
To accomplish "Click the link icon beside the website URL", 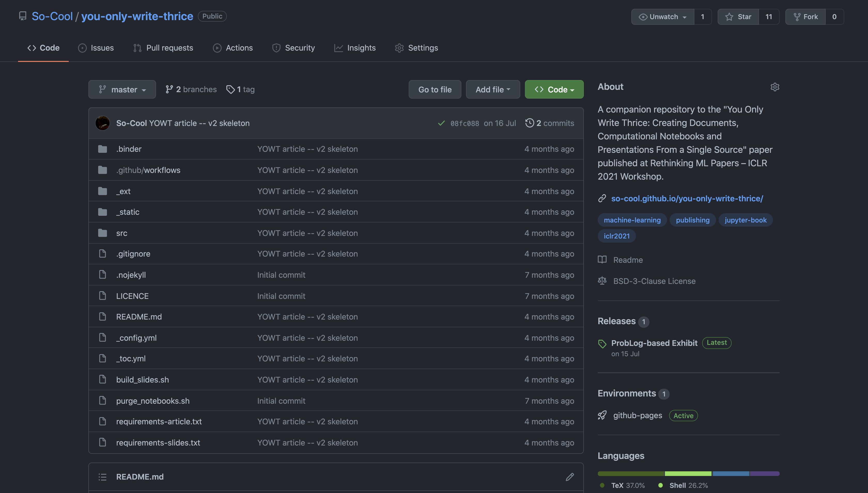I will 602,198.
